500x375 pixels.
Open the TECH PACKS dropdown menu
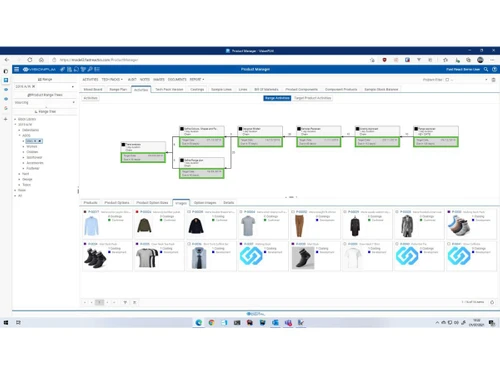tap(112, 79)
